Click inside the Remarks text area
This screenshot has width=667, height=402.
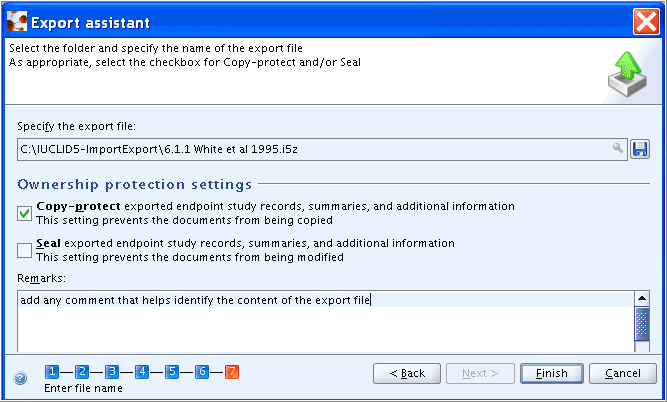pyautogui.click(x=326, y=322)
